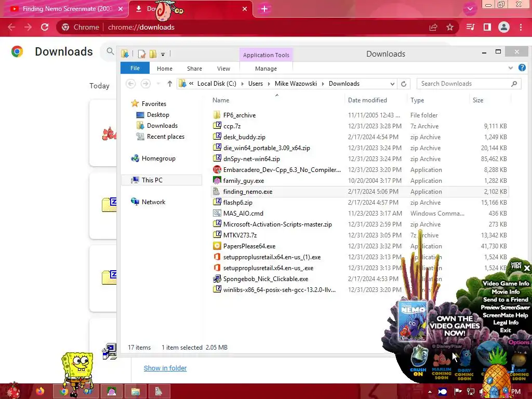Reload the Chrome downloads page
This screenshot has height=399, width=532.
pyautogui.click(x=45, y=27)
